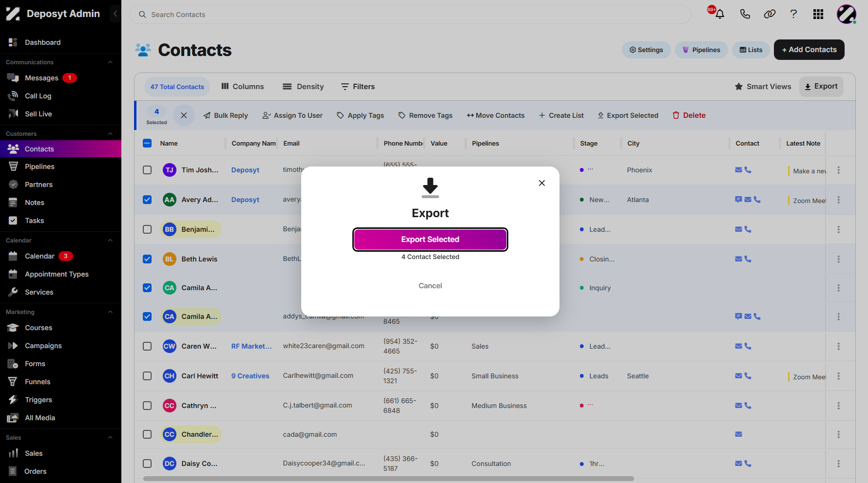Call Tim Josh using phone icon
Viewport: 868px width, 483px height.
coord(748,170)
